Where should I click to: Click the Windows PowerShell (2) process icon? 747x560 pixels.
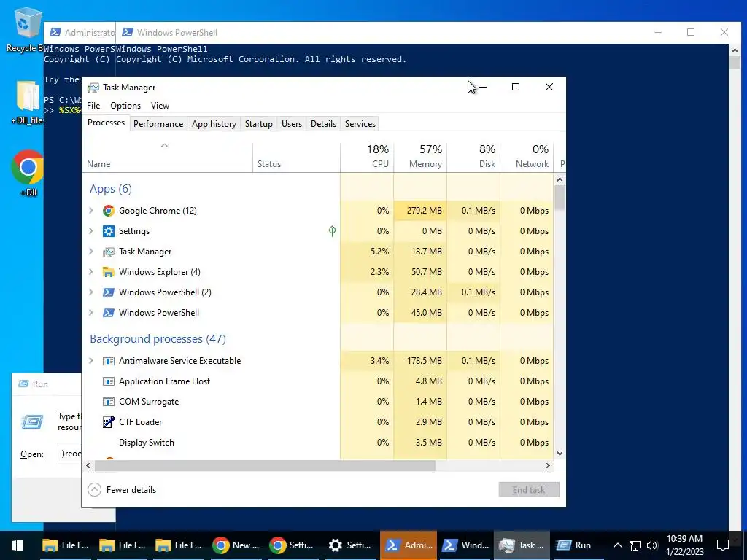click(x=109, y=292)
